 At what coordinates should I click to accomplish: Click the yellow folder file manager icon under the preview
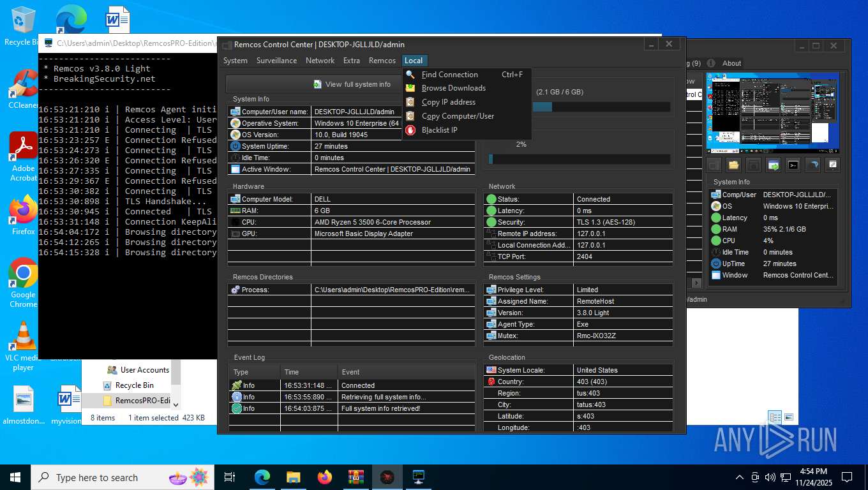(x=733, y=165)
